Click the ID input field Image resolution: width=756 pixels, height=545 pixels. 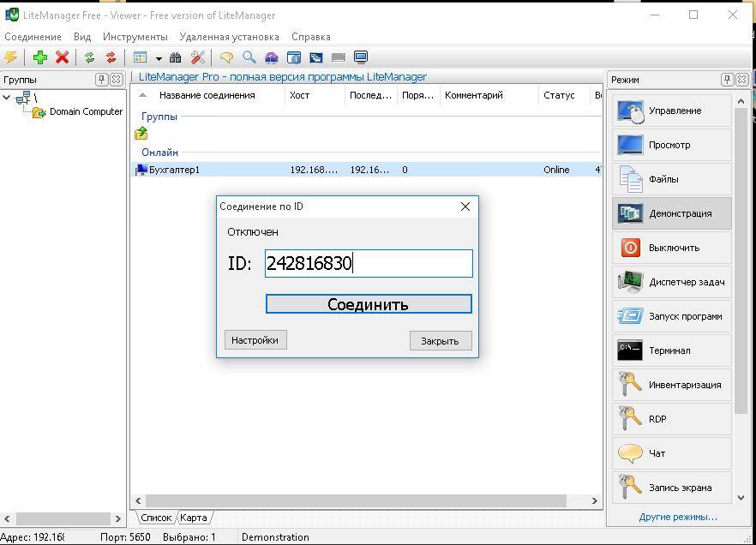[369, 263]
